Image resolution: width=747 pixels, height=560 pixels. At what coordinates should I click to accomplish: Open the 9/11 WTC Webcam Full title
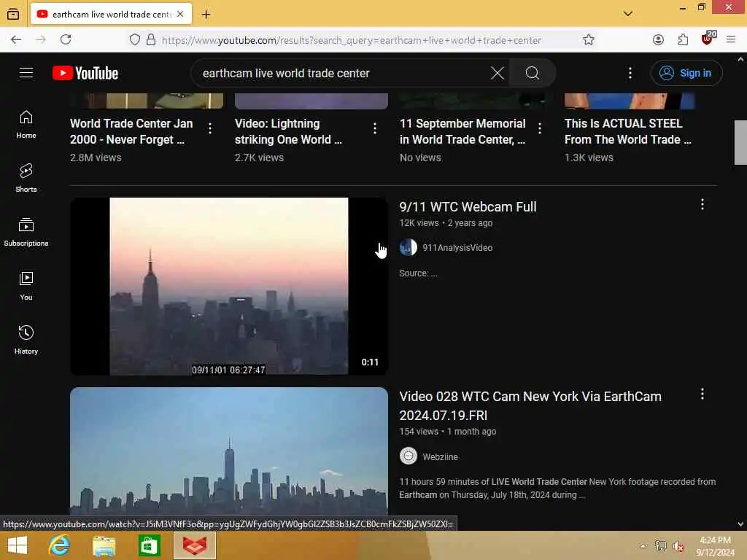(468, 206)
